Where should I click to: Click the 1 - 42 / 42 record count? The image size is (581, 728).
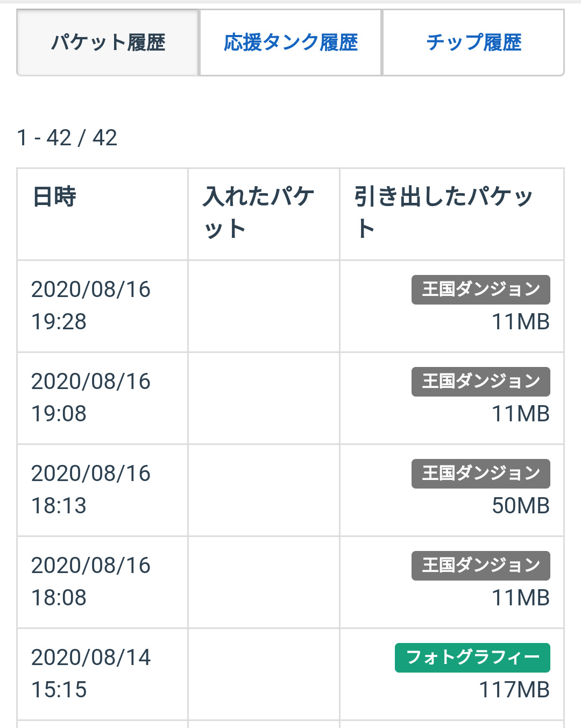67,138
